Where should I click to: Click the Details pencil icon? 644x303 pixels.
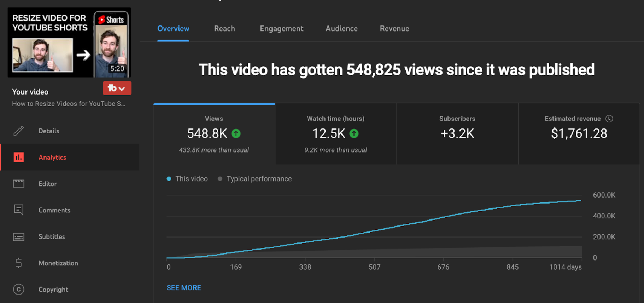pyautogui.click(x=19, y=131)
